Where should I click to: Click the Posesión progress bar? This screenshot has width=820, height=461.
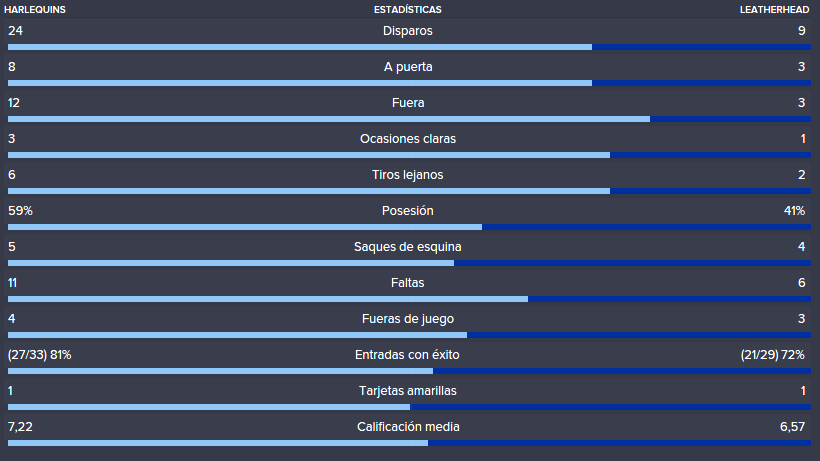tap(409, 227)
